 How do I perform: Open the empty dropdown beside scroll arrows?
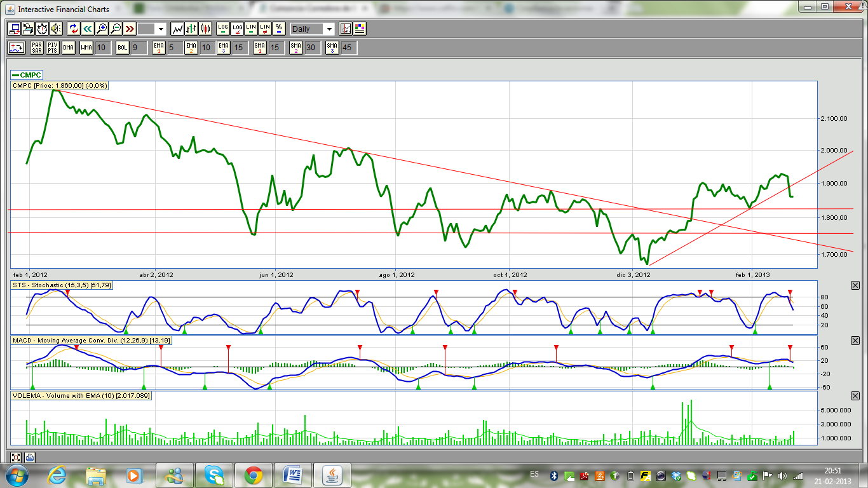(152, 29)
